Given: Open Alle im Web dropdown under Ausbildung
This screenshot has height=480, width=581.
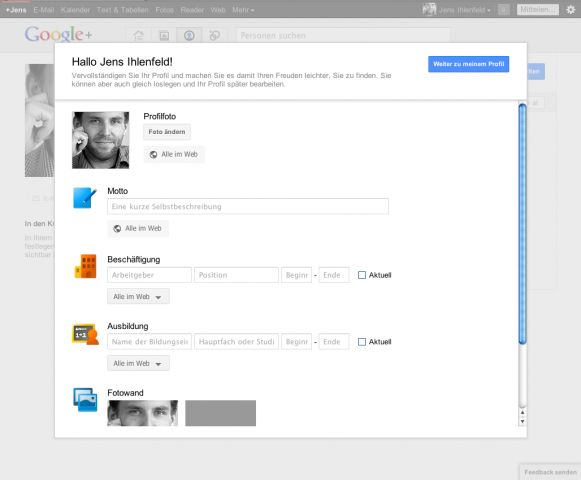Looking at the screenshot, I should tap(138, 363).
